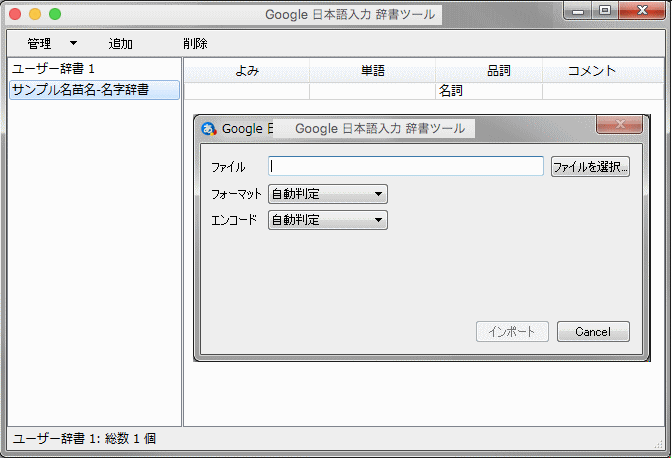Select サンプル名苗名-名字辞書 in the list
672x458 pixels.
pyautogui.click(x=94, y=90)
